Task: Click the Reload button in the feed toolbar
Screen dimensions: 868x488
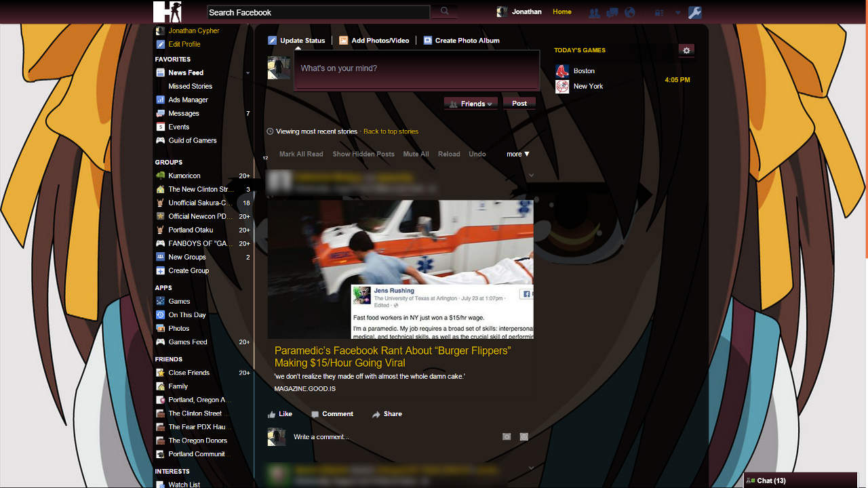Action: (x=449, y=154)
